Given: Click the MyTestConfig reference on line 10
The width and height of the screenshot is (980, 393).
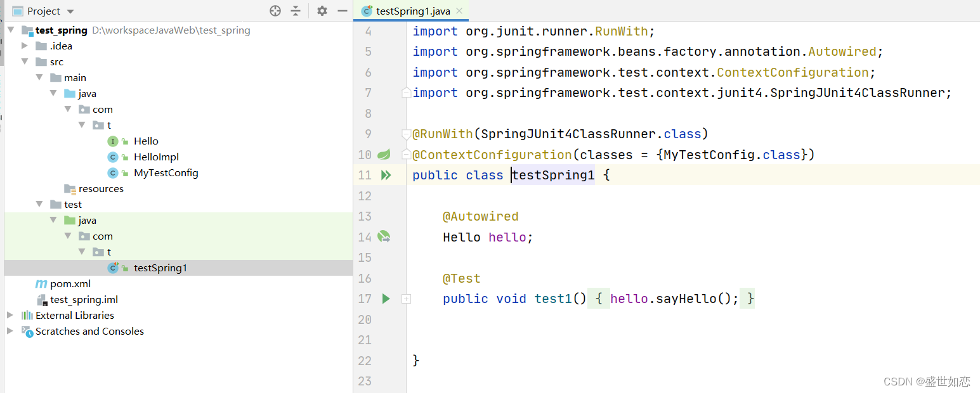Looking at the screenshot, I should (709, 155).
